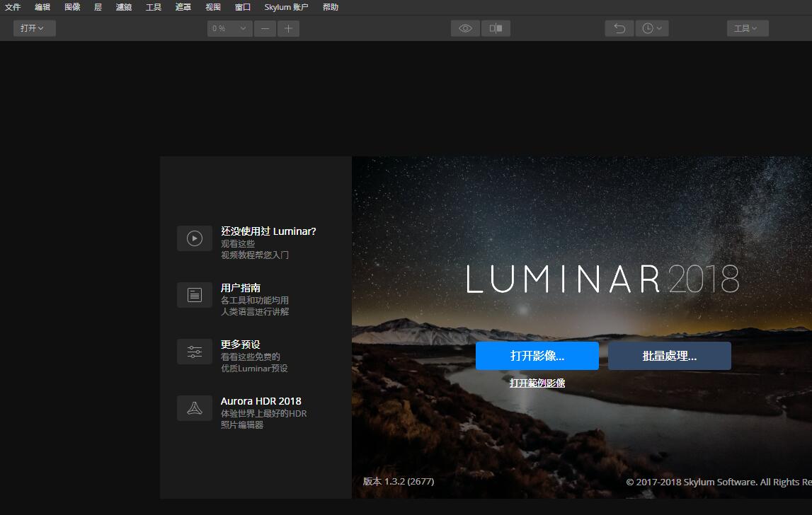The height and width of the screenshot is (515, 812).
Task: Click the video tutorial play icon
Action: click(x=195, y=238)
